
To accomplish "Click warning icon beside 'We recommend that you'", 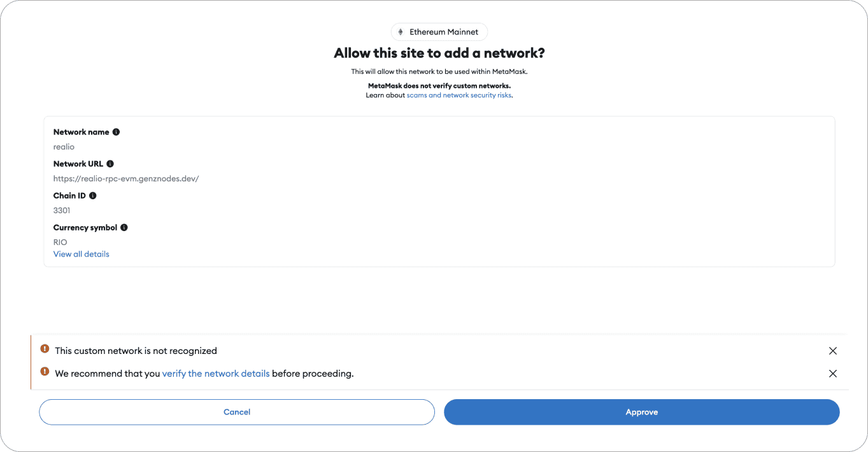I will pyautogui.click(x=45, y=372).
